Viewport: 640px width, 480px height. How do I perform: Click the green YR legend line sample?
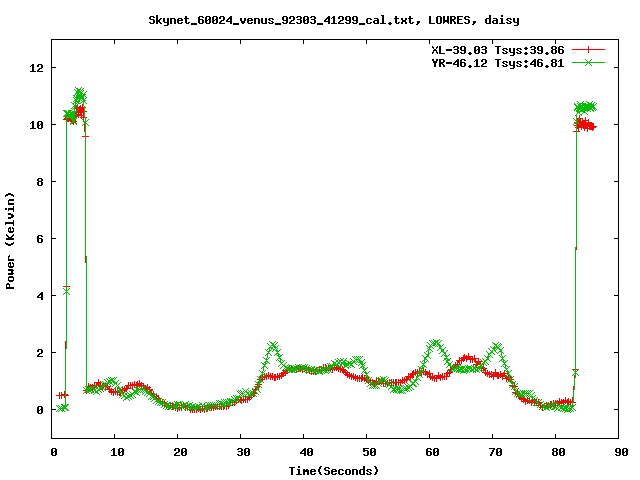588,62
